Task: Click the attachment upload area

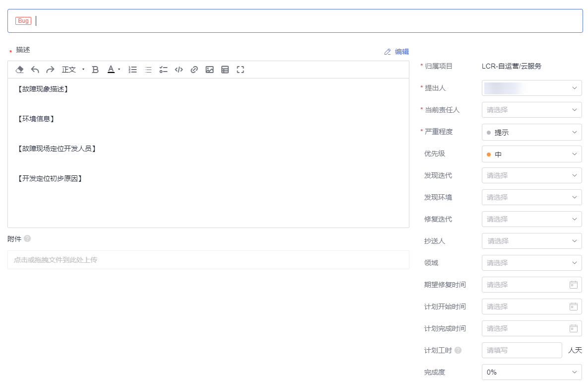Action: 208,260
